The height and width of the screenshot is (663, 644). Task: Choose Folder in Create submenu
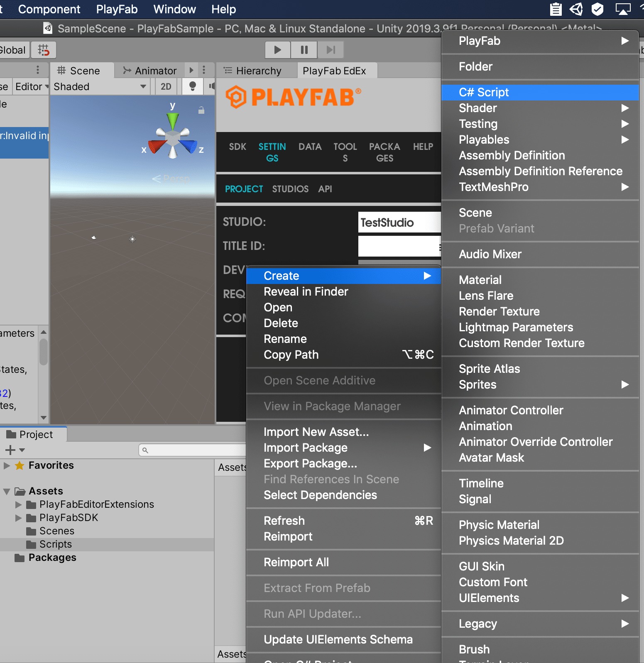click(540, 66)
